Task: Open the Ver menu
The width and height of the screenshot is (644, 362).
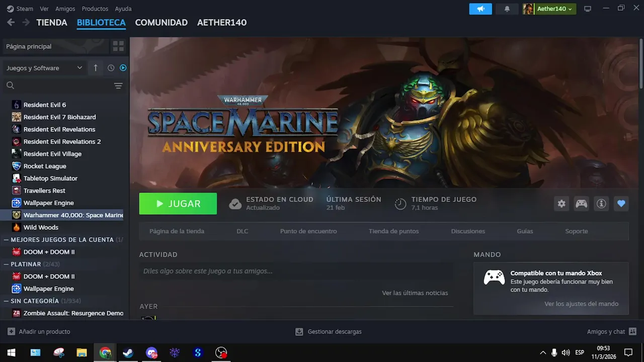Action: click(x=44, y=9)
